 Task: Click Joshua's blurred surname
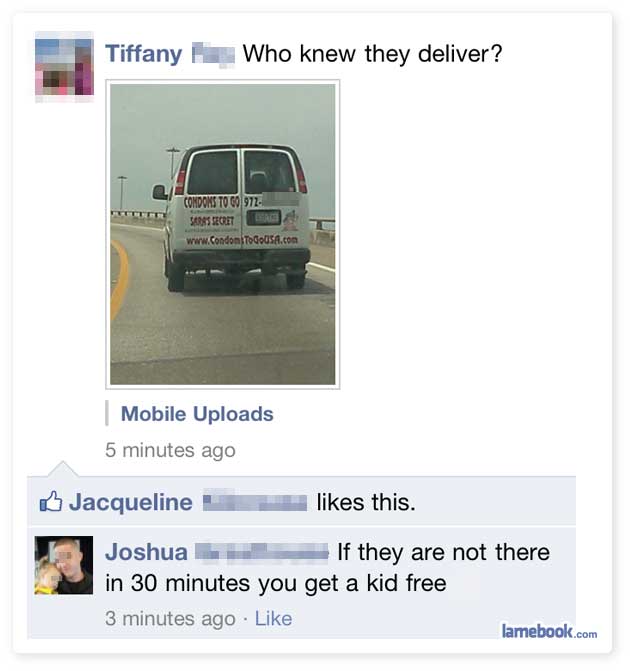(262, 552)
